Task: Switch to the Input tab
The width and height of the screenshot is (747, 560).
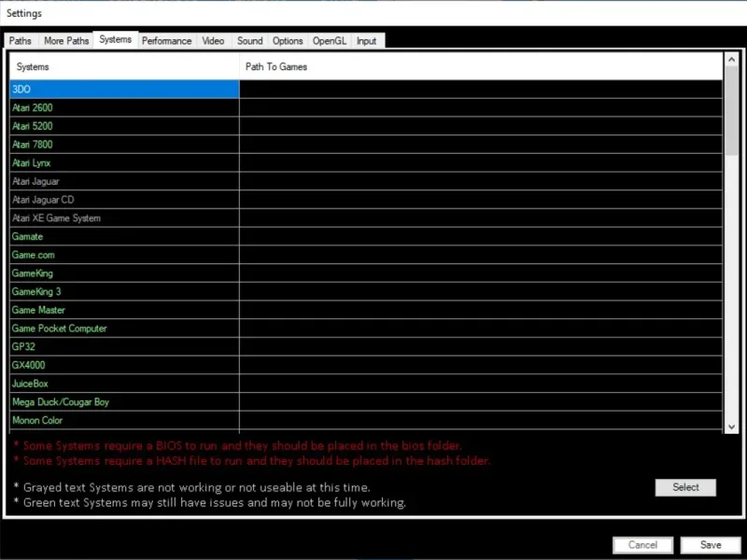Action: click(366, 41)
